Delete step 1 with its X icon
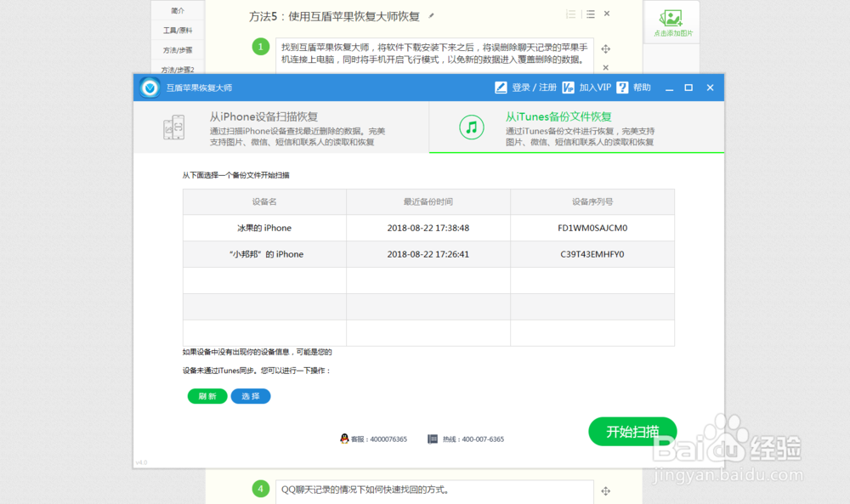This screenshot has width=850, height=504. [x=605, y=68]
